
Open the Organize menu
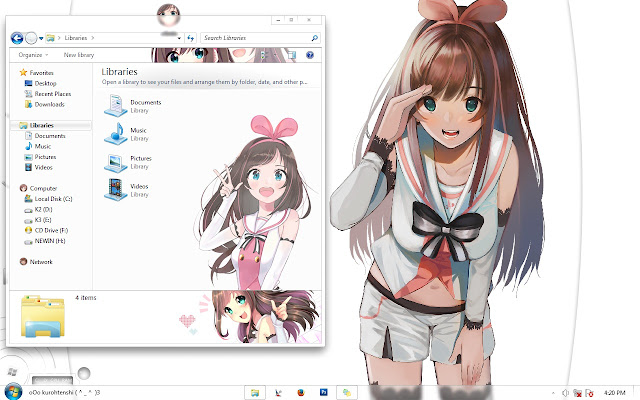point(33,55)
